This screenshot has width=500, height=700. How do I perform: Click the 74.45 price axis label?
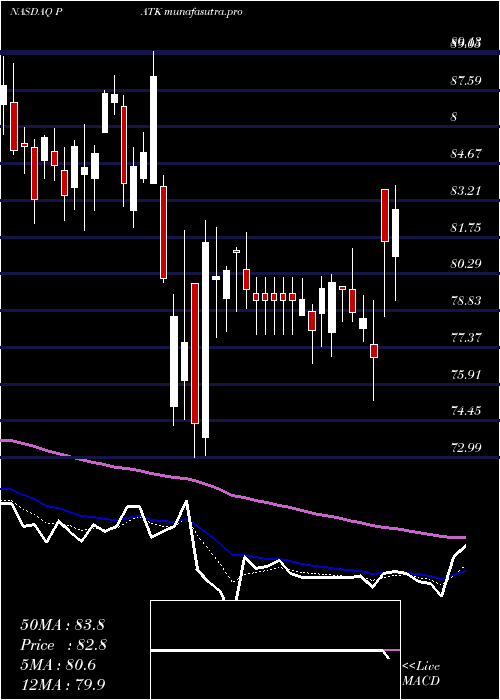(x=466, y=410)
